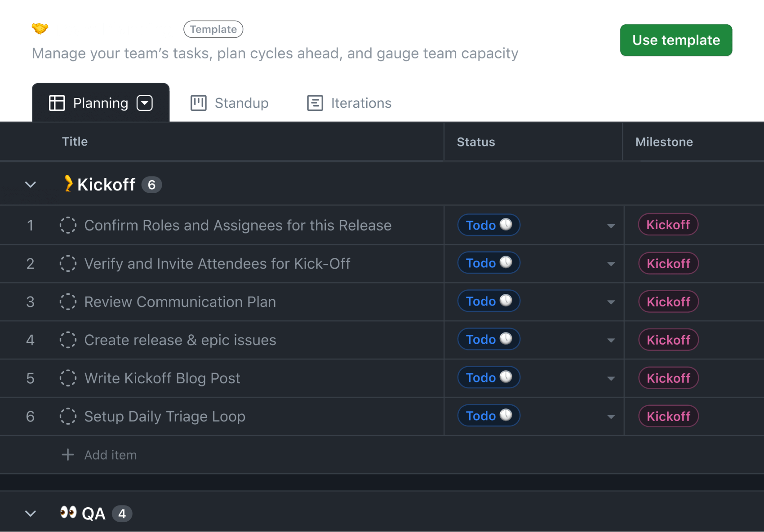Collapse the Kickoff group
This screenshot has height=532, width=764.
(x=31, y=185)
